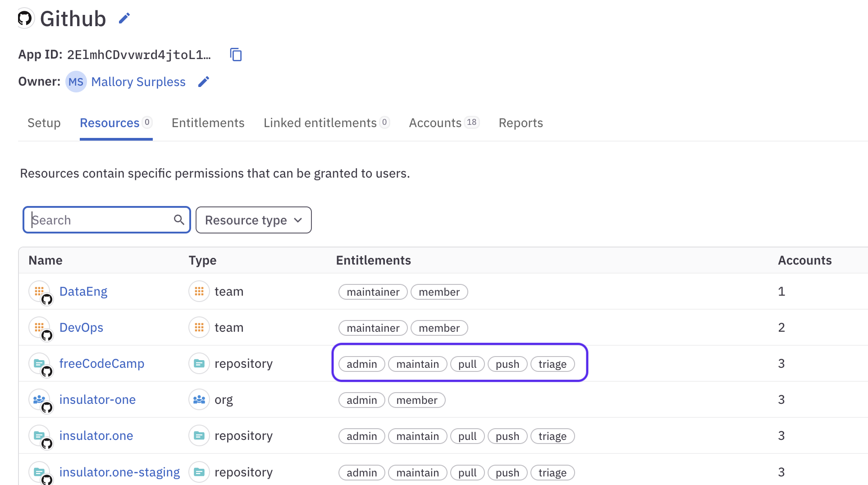
Task: Click the team icon next to DevOps
Action: point(199,327)
